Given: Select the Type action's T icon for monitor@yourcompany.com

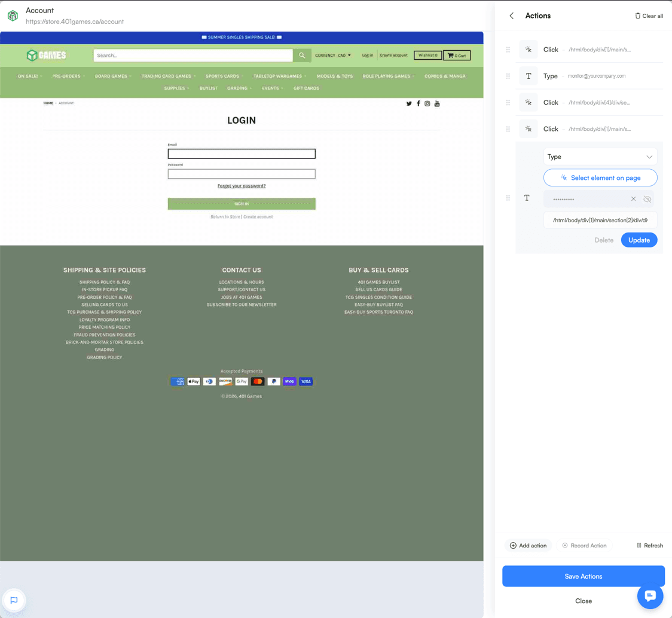Looking at the screenshot, I should coord(528,77).
